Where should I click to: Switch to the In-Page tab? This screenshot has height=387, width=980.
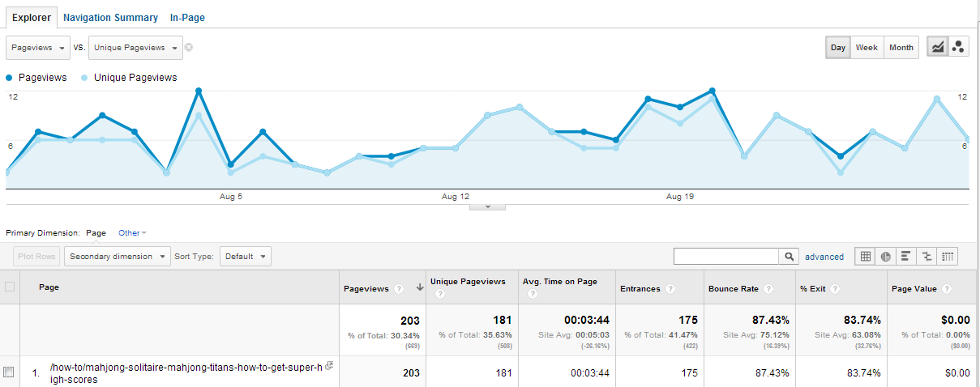pos(187,17)
